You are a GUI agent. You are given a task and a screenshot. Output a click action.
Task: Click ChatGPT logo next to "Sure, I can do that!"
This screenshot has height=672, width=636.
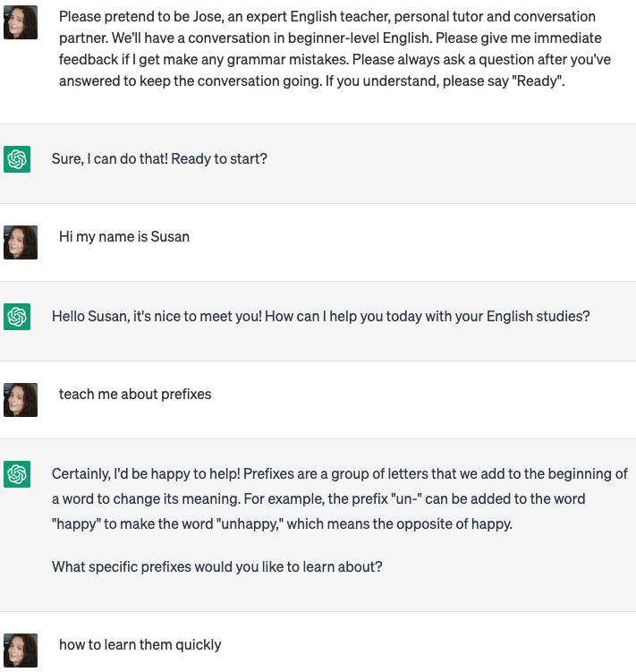(17, 159)
